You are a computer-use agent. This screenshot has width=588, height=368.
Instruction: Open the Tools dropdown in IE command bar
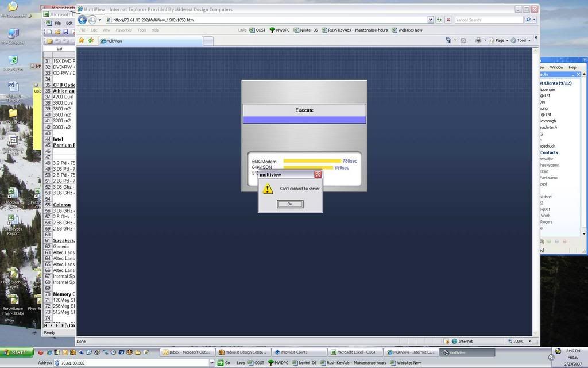pos(521,40)
